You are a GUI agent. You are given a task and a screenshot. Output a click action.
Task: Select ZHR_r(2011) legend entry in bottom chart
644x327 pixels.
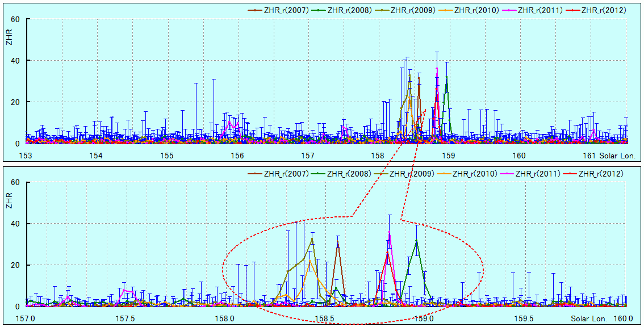530,174
